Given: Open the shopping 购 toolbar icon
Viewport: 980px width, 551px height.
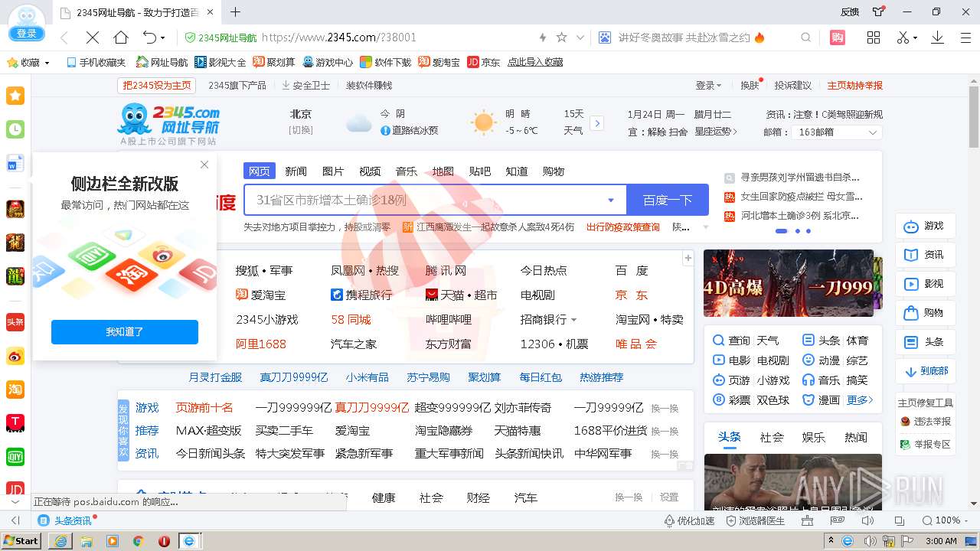Looking at the screenshot, I should coord(837,37).
